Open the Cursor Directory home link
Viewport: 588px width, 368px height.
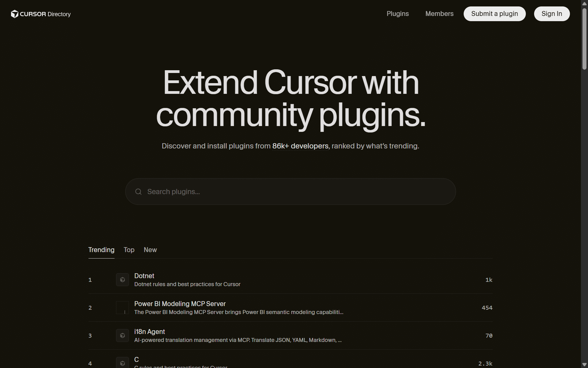[41, 14]
